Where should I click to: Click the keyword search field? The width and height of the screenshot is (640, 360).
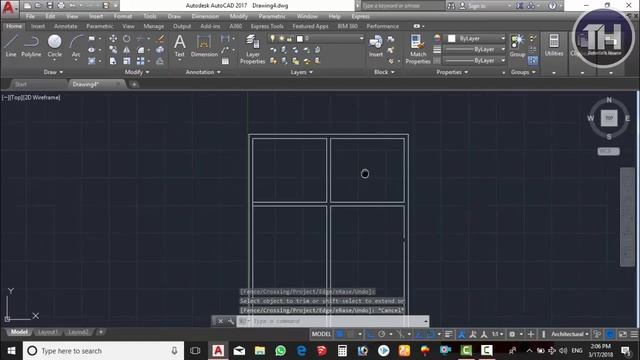click(402, 6)
